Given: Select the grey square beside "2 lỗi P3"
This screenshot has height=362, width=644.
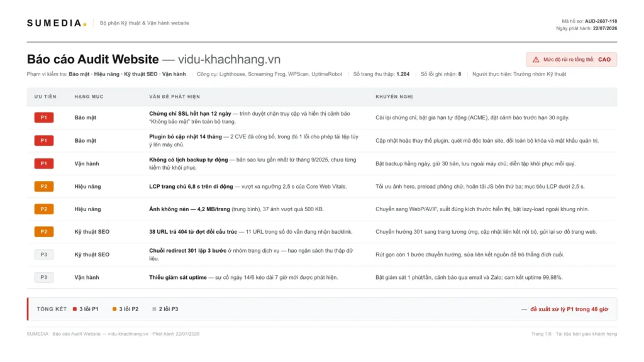Looking at the screenshot, I should click(155, 309).
